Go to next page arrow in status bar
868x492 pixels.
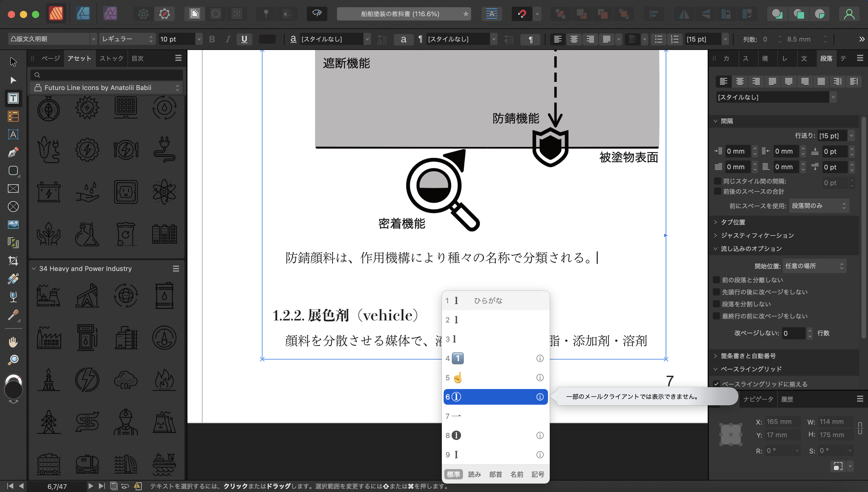tap(91, 486)
